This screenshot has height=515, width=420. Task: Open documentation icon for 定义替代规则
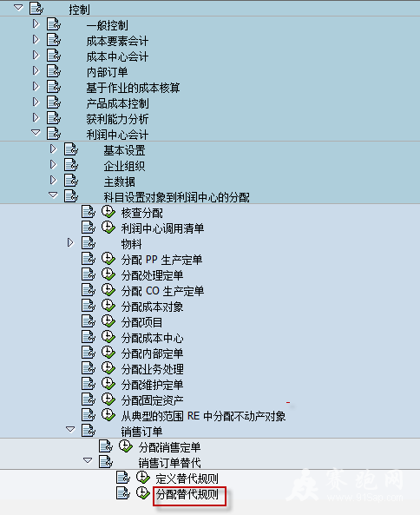(123, 478)
